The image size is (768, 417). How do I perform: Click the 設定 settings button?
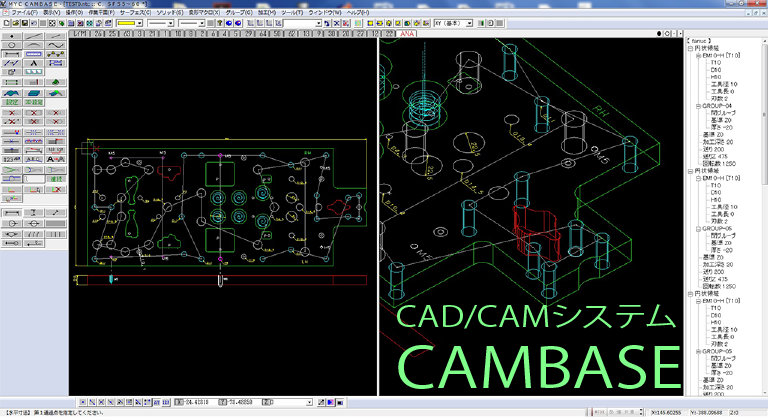coord(12,102)
